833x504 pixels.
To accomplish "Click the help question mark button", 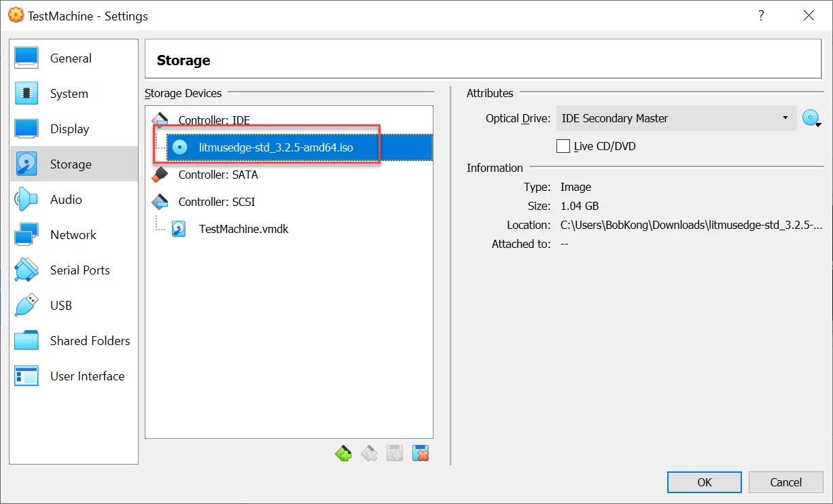I will 761,16.
